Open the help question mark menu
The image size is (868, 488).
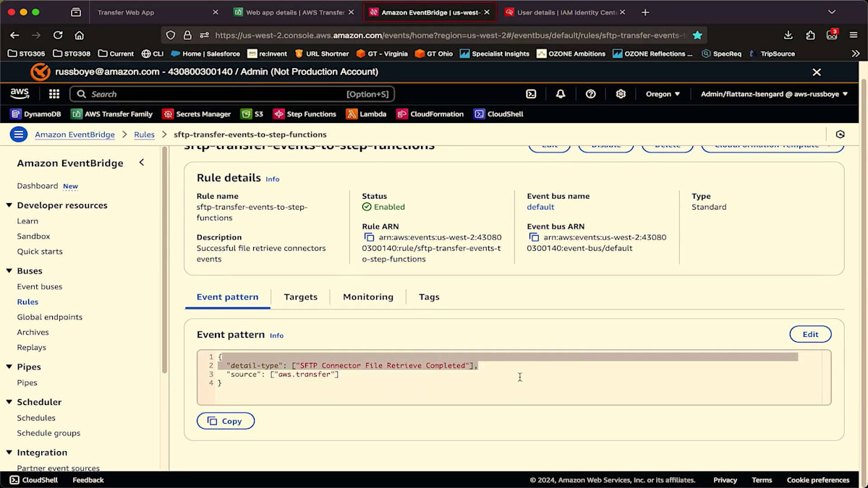pos(591,94)
